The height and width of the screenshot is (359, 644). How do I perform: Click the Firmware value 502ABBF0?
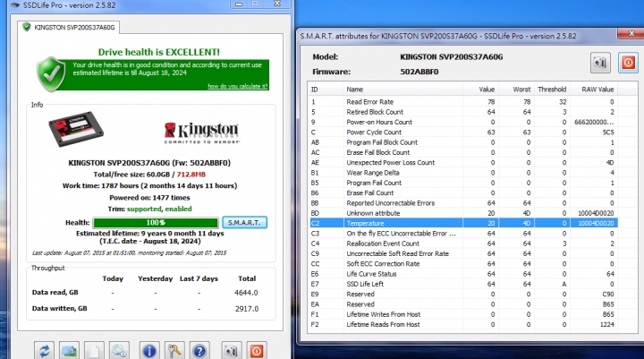pos(419,72)
